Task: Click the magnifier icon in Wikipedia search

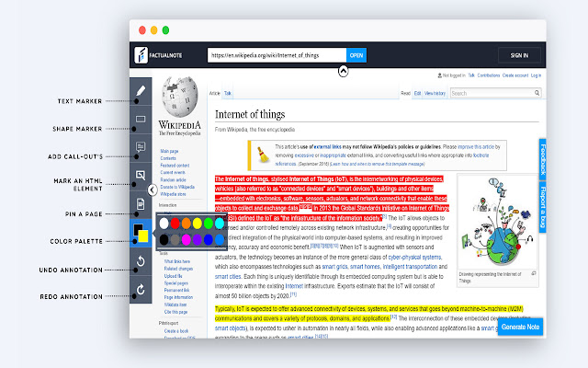Action: click(537, 93)
